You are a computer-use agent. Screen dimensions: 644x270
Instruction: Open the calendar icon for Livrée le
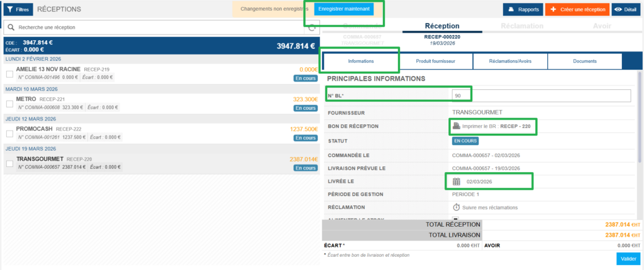457,181
